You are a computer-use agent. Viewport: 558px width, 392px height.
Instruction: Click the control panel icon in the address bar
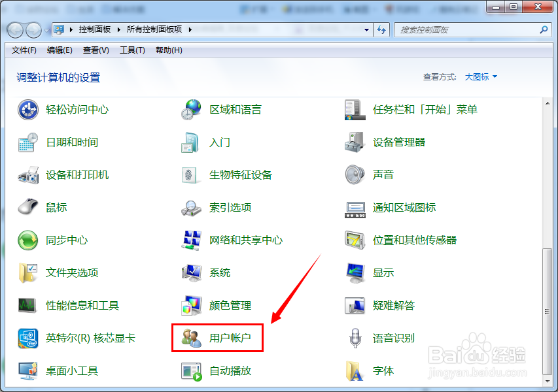click(59, 30)
